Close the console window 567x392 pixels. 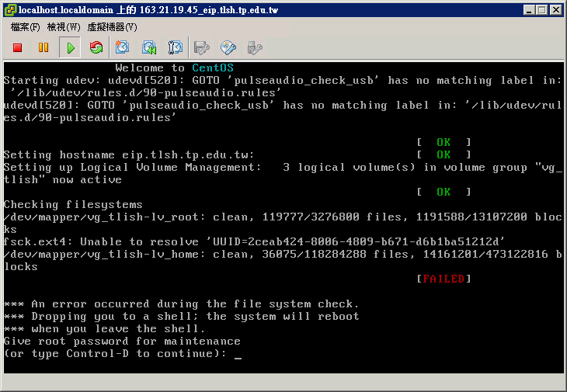pos(556,10)
